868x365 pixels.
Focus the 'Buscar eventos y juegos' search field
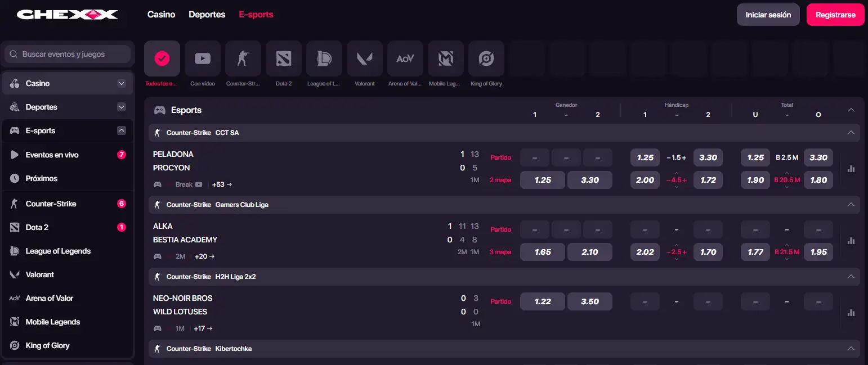point(68,55)
